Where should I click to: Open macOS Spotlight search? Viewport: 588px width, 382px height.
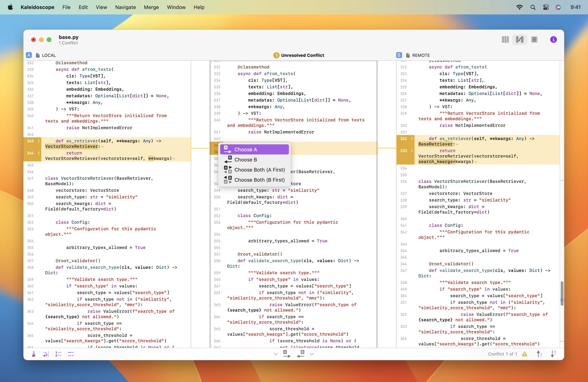tap(533, 7)
